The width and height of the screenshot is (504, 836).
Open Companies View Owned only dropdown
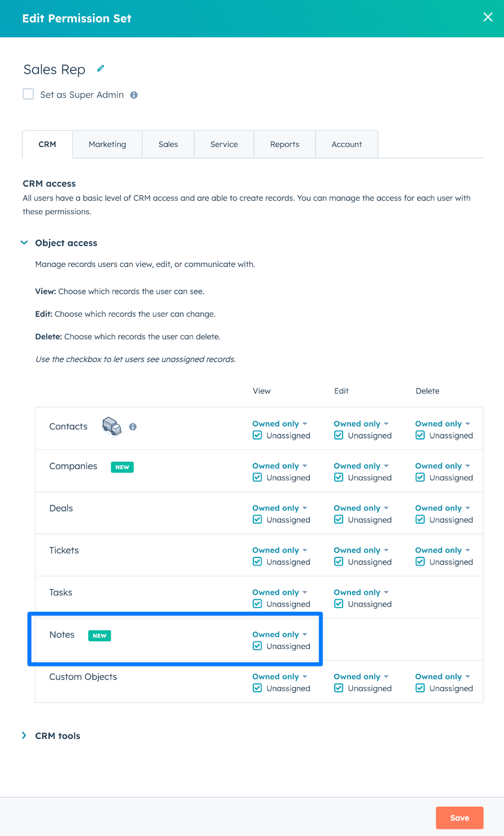pos(280,466)
